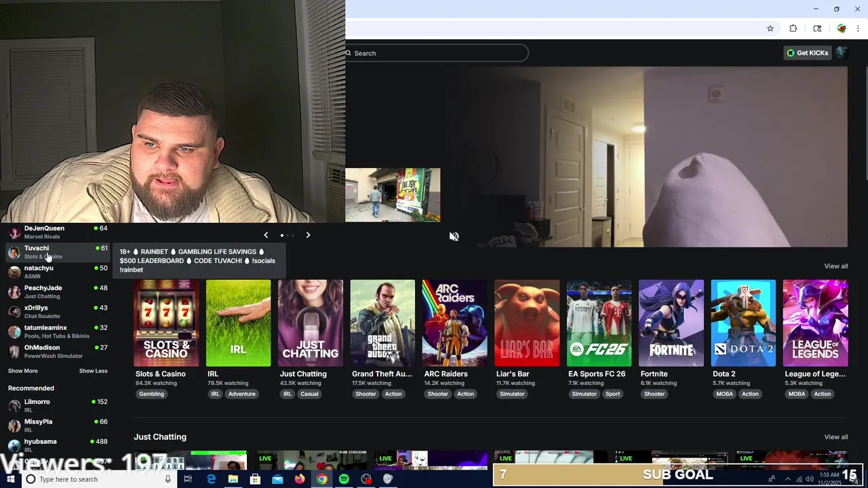Image resolution: width=868 pixels, height=488 pixels.
Task: Click Lilmorro's avatar icon
Action: pos(14,406)
